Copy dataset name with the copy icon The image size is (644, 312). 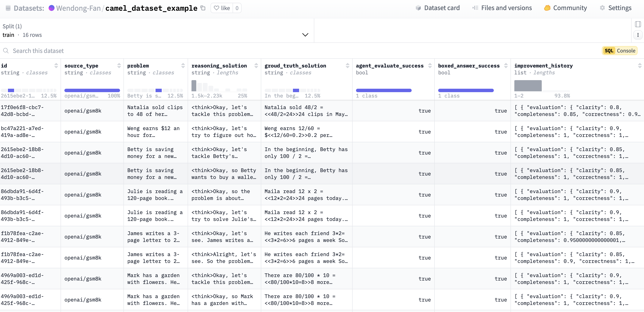pos(203,8)
